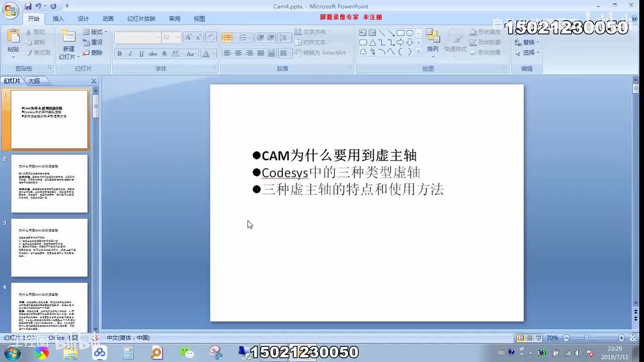The image size is (644, 362).
Task: Increase the font size
Action: click(x=188, y=37)
